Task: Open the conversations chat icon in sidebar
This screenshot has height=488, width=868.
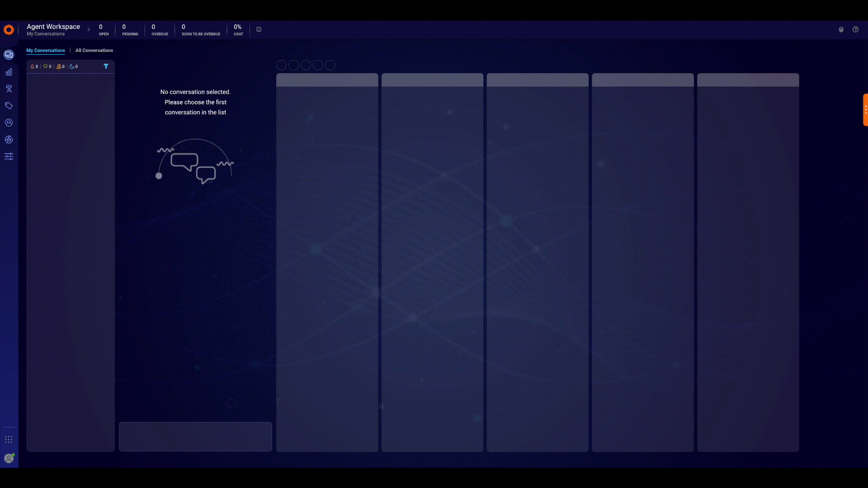Action: [9, 55]
